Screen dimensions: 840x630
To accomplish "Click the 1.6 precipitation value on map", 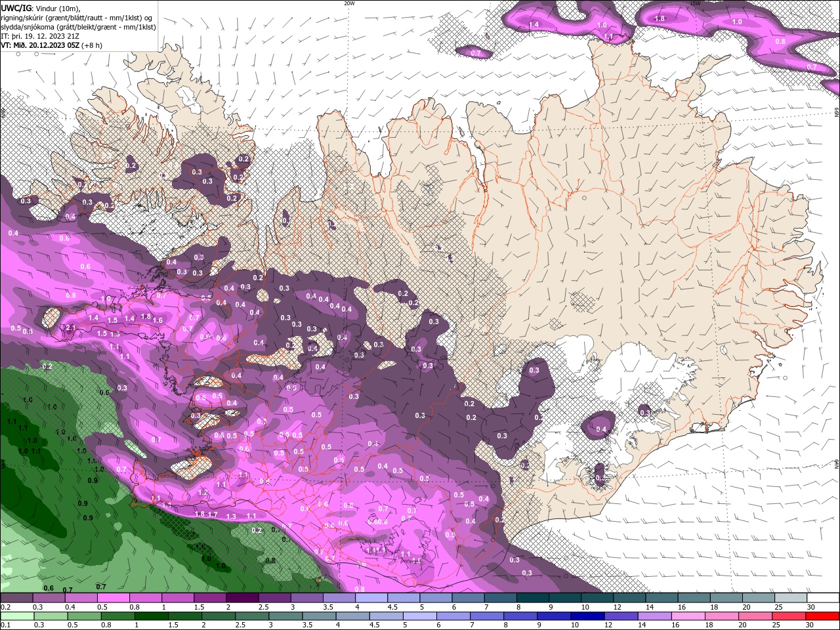I will pyautogui.click(x=158, y=320).
